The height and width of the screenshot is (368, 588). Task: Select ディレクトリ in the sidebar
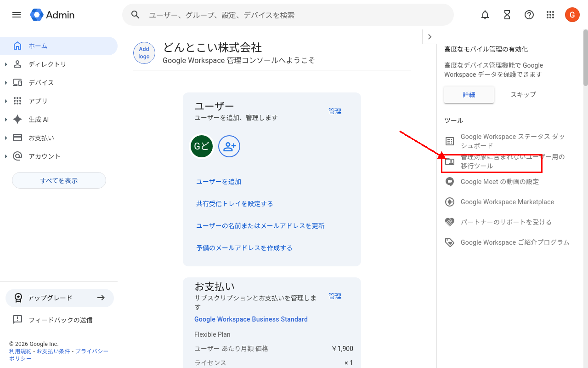coord(59,64)
